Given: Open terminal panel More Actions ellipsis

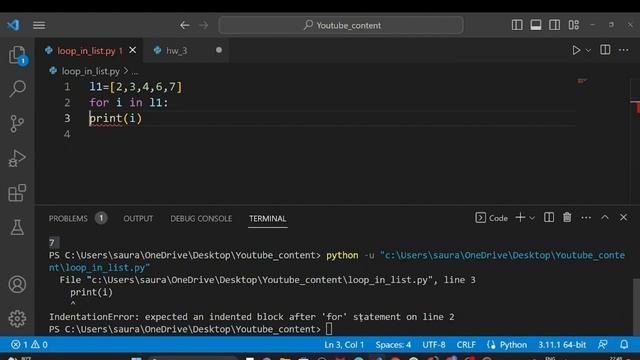Looking at the screenshot, I should 586,218.
